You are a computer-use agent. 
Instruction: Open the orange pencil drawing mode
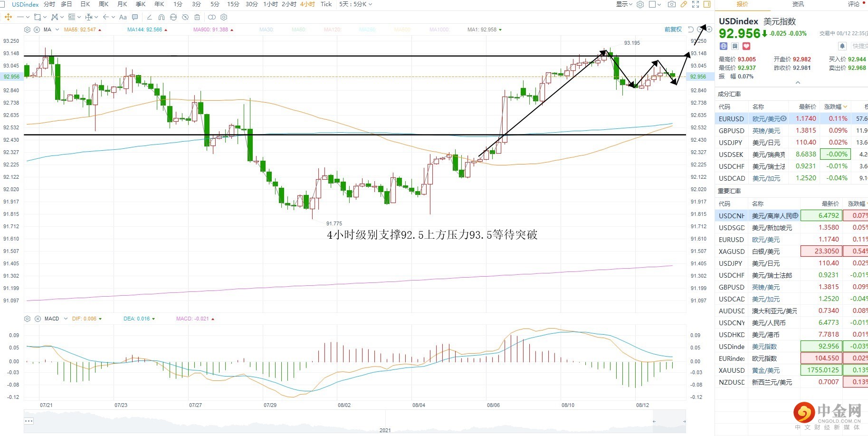(684, 4)
